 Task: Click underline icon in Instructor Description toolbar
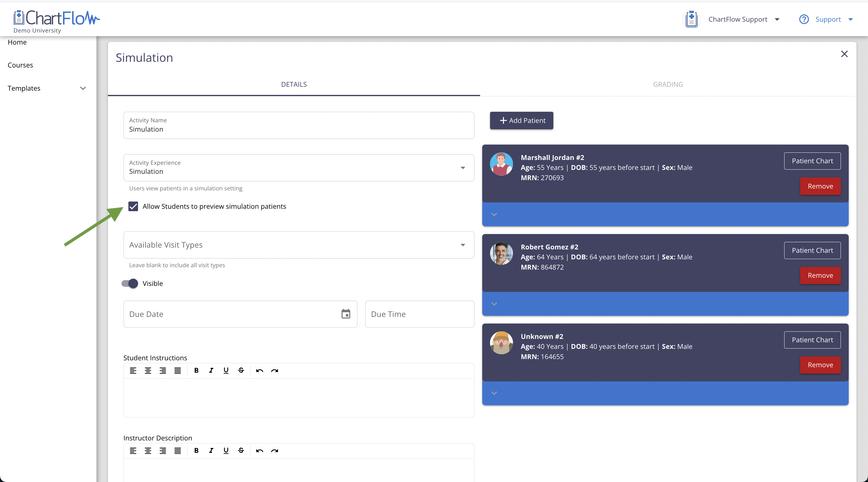pos(226,451)
